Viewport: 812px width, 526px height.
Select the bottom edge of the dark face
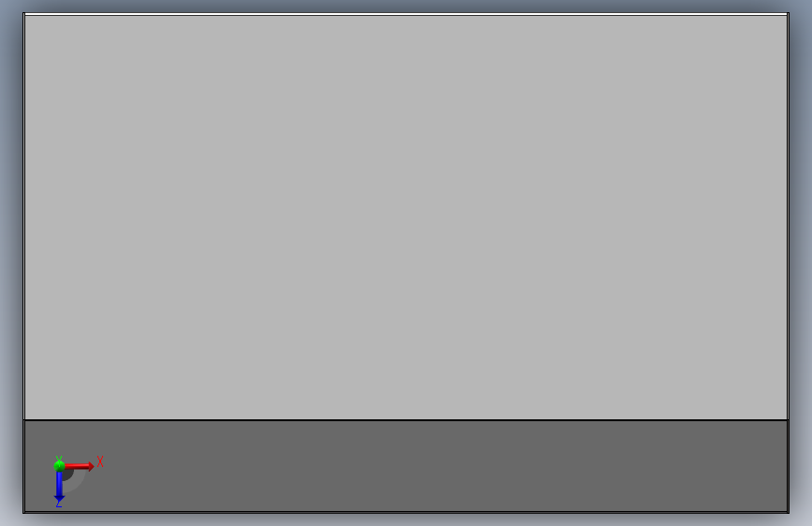point(406,512)
